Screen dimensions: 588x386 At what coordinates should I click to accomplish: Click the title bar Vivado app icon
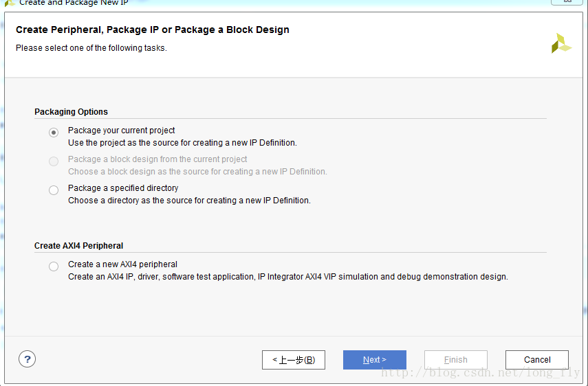(x=9, y=3)
